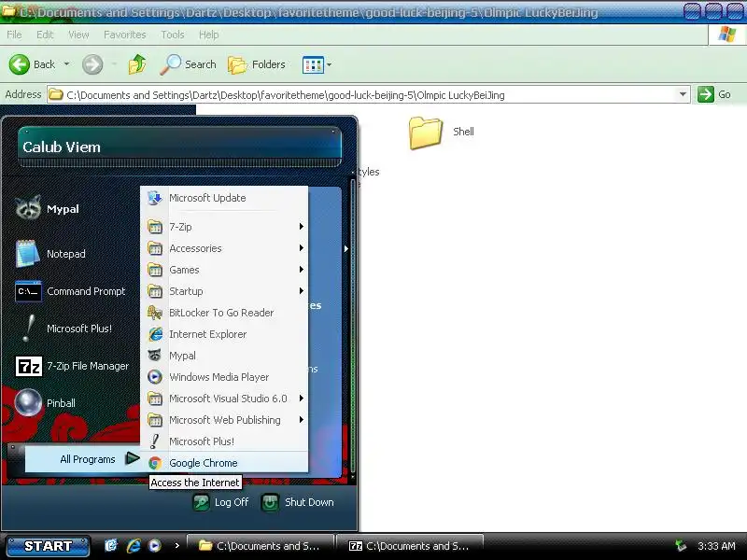Image resolution: width=747 pixels, height=560 pixels.
Task: Click the system tray network icon
Action: pos(681,546)
